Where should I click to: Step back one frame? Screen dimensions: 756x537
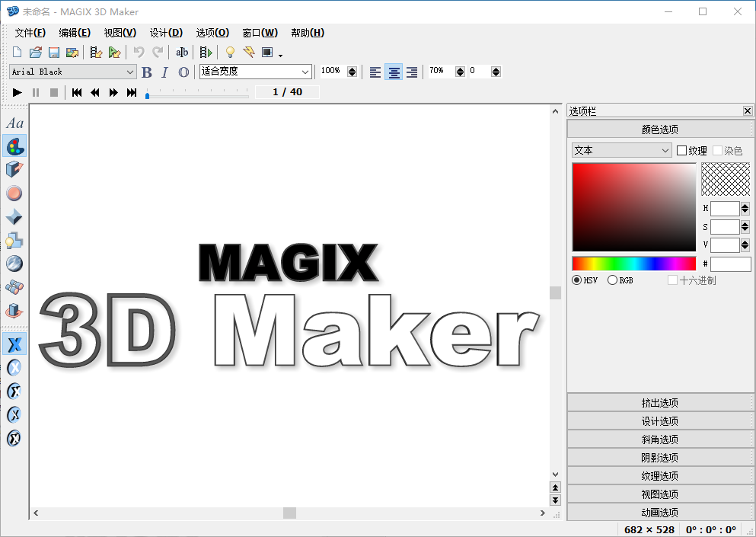coord(95,92)
